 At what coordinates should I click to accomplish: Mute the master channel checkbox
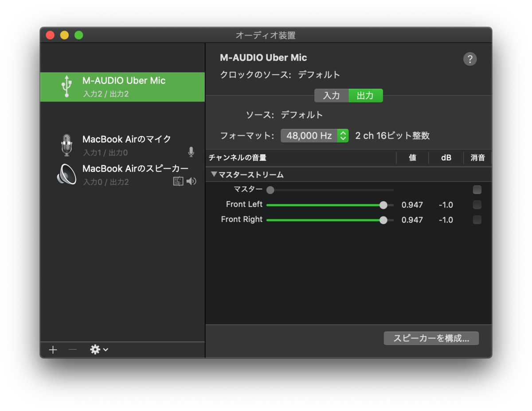click(477, 190)
